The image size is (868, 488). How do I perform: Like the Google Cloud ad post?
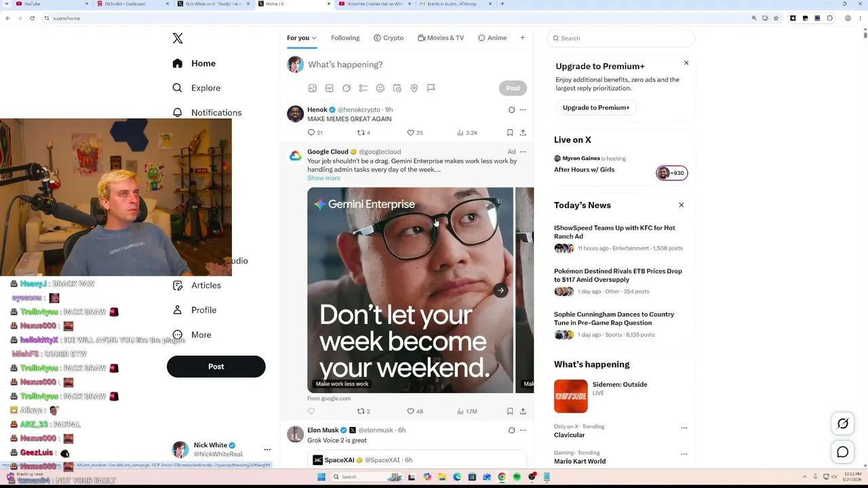pos(410,411)
